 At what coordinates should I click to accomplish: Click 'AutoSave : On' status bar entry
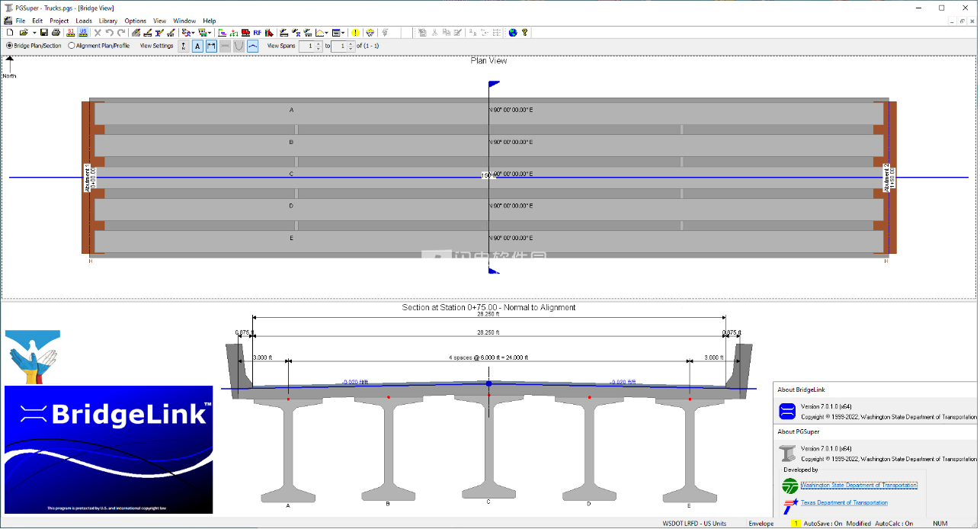[x=822, y=524]
